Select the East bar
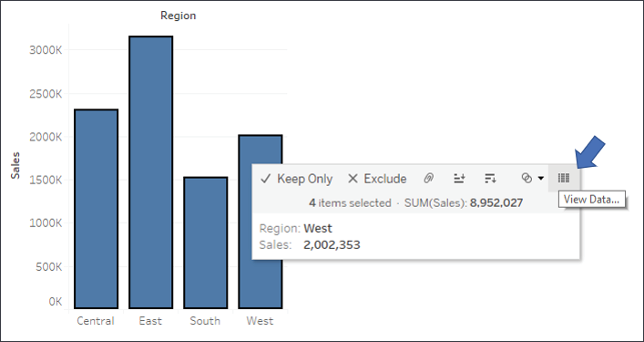This screenshot has height=342, width=644. [x=150, y=172]
